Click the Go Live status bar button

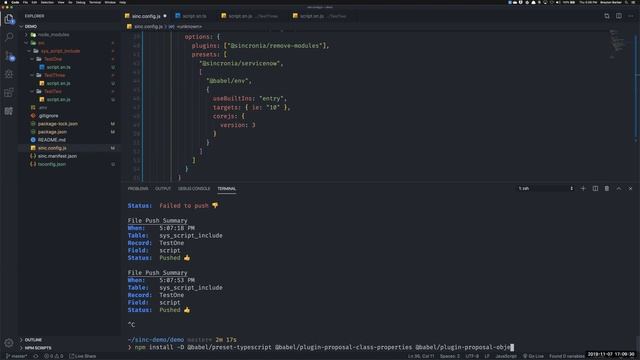pyautogui.click(x=533, y=356)
